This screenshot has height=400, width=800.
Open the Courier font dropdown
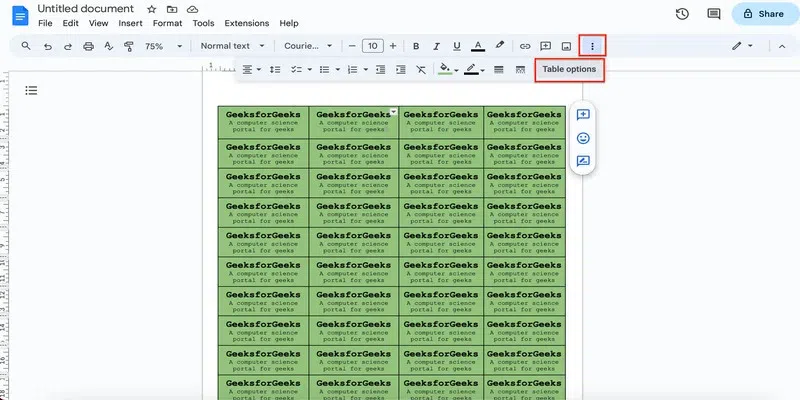(x=308, y=46)
